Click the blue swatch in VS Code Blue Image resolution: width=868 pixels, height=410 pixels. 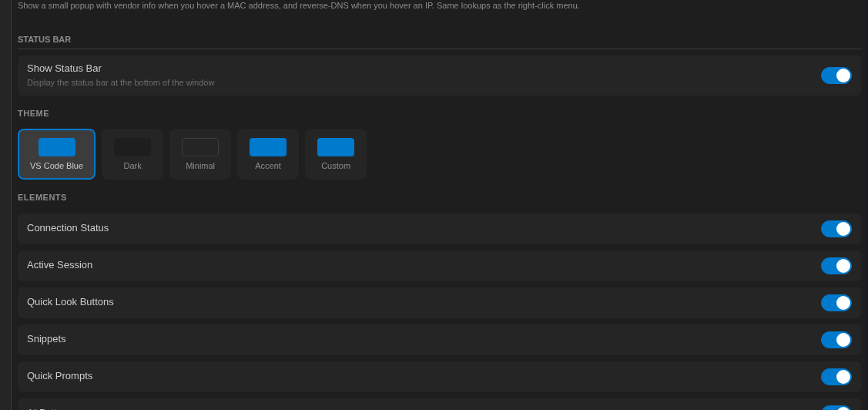click(56, 147)
